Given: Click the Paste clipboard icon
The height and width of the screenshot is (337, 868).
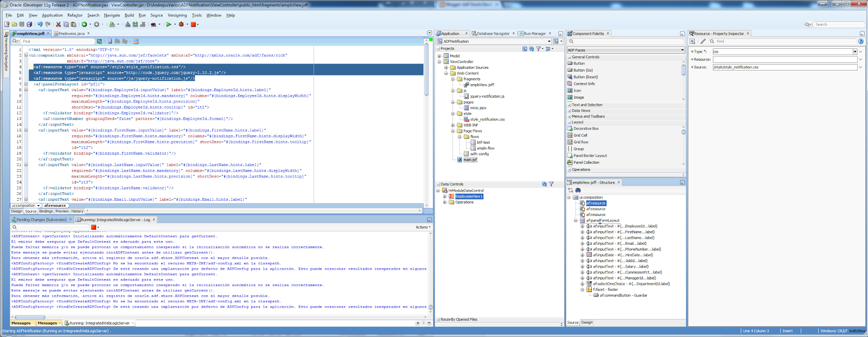Looking at the screenshot, I should pos(73,24).
